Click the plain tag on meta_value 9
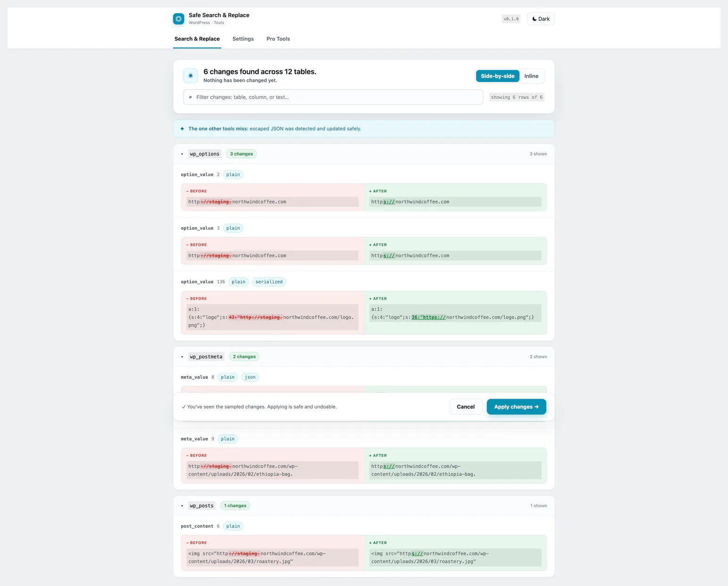 click(x=228, y=439)
